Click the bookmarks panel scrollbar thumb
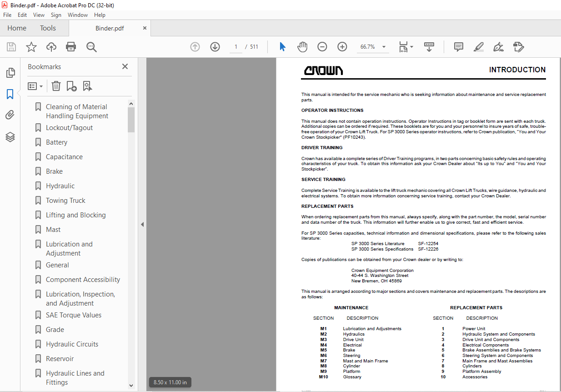561x392 pixels. (131, 120)
